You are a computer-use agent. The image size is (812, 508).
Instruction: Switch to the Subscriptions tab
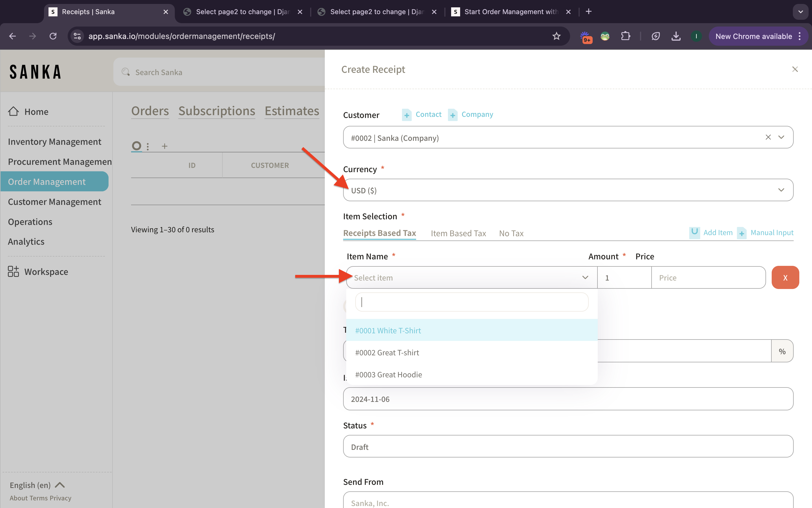217,111
